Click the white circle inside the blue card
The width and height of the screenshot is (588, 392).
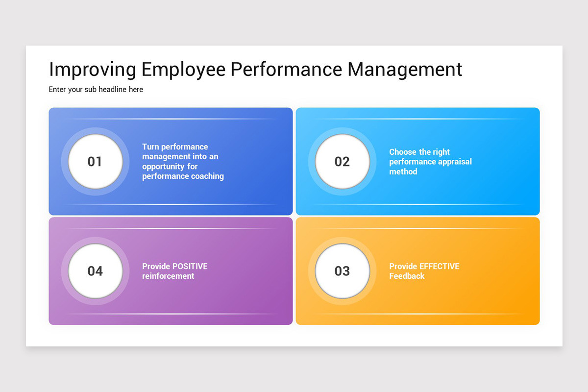[96, 162]
